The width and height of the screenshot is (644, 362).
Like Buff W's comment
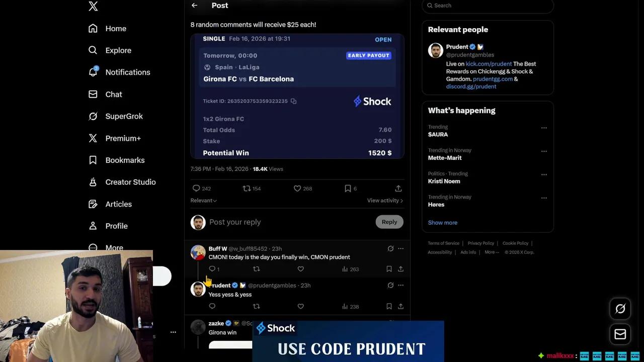[x=300, y=269]
